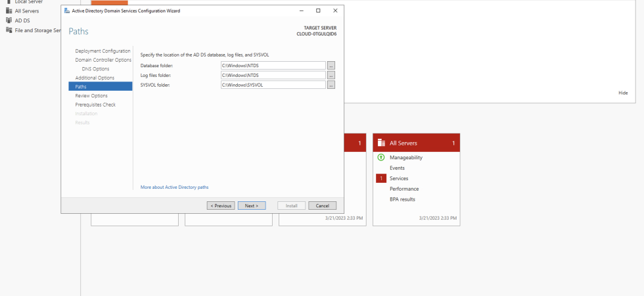The width and height of the screenshot is (644, 296).
Task: Cancel the AD DS configuration wizard
Action: tap(323, 205)
